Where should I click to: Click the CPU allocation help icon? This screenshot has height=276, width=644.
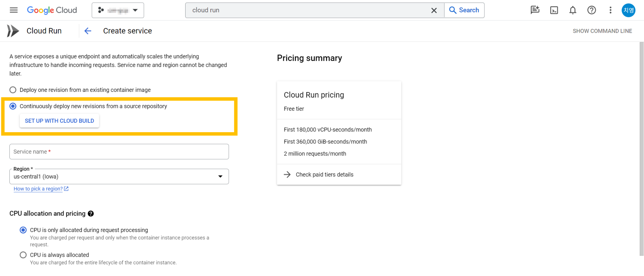[91, 214]
